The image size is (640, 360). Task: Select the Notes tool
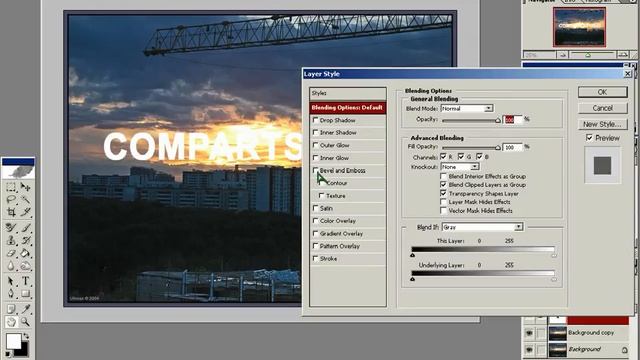pyautogui.click(x=11, y=309)
